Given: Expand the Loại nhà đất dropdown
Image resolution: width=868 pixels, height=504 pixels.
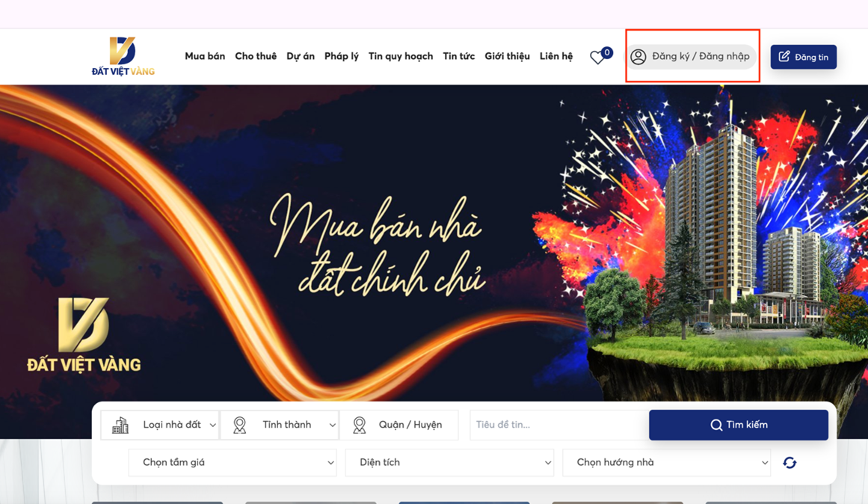Looking at the screenshot, I should point(160,425).
